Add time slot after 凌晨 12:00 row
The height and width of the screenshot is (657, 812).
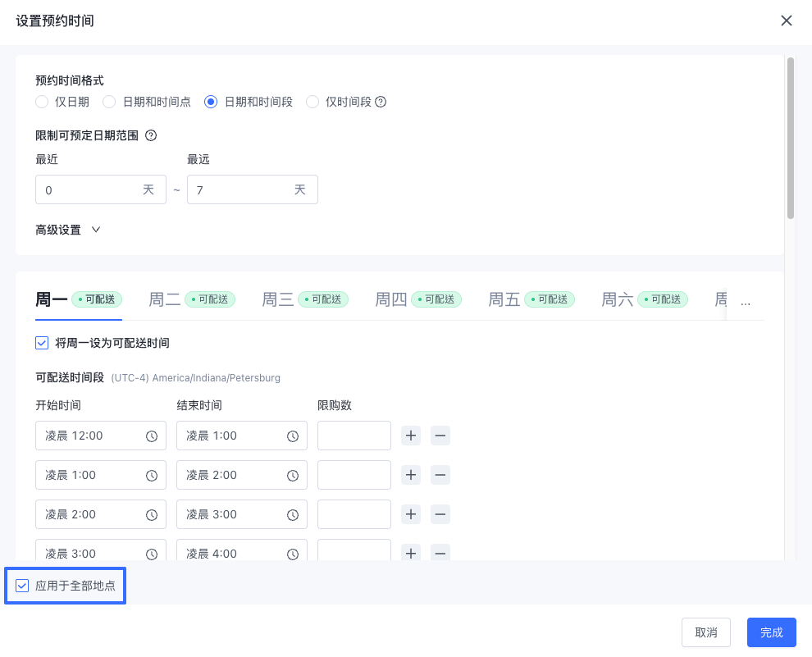tap(411, 436)
